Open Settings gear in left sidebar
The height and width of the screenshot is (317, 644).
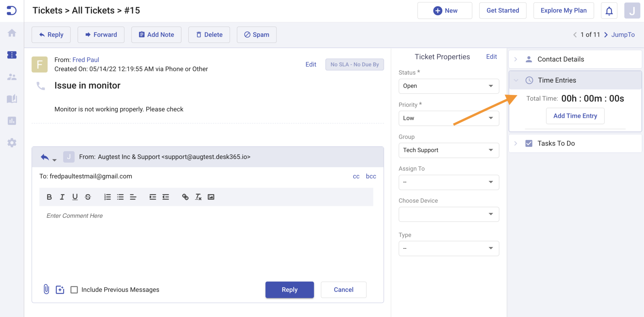coord(12,143)
